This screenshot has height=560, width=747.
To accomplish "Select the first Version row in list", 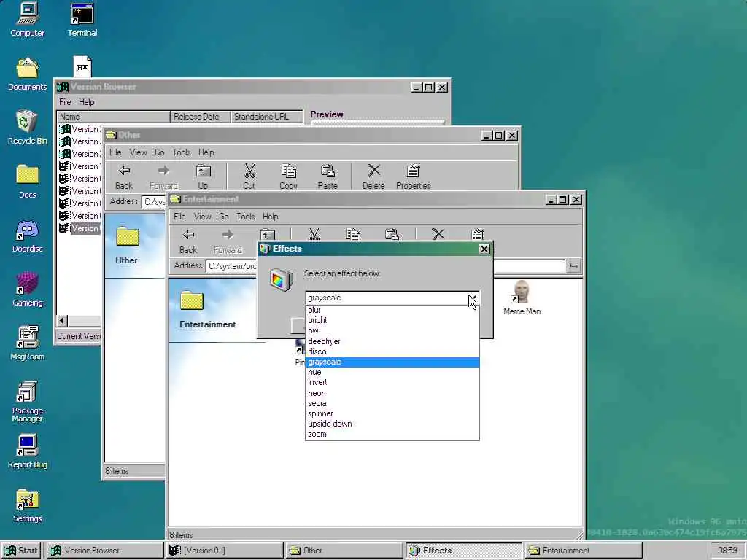I will (79, 129).
